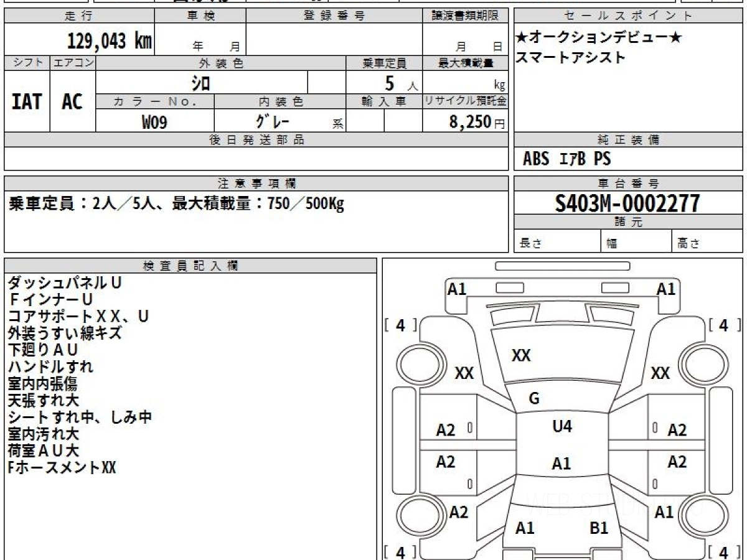Select the note 下廻りAU

[x=43, y=350]
